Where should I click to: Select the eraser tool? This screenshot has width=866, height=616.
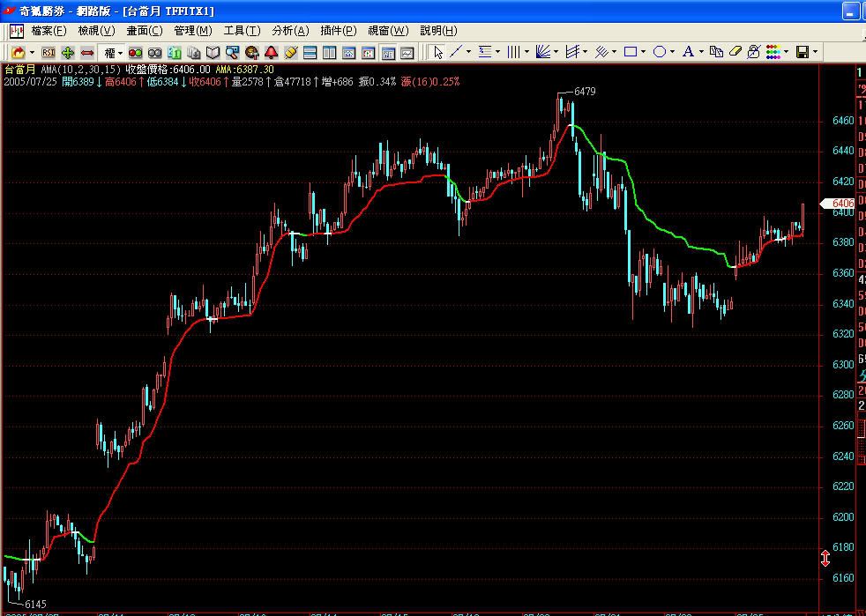pos(735,52)
